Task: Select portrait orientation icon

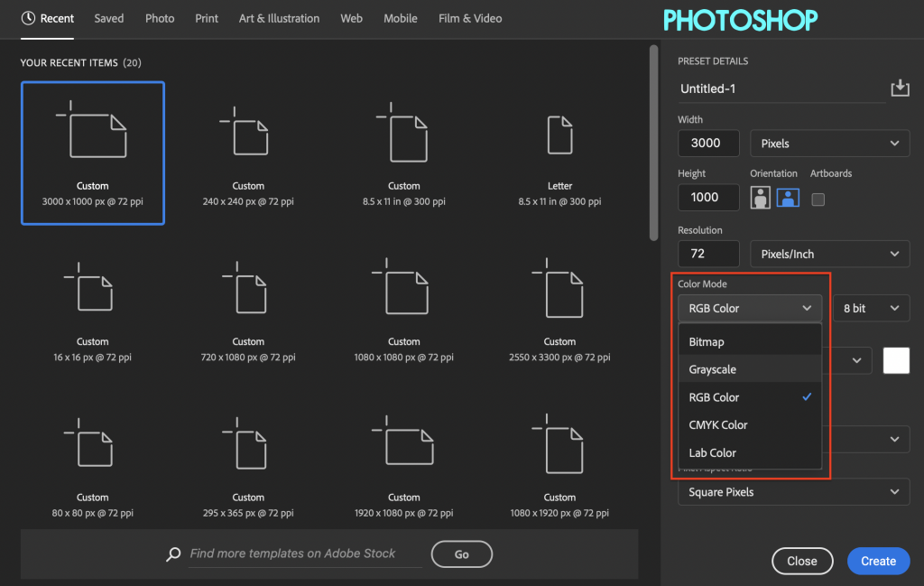Action: coord(760,198)
